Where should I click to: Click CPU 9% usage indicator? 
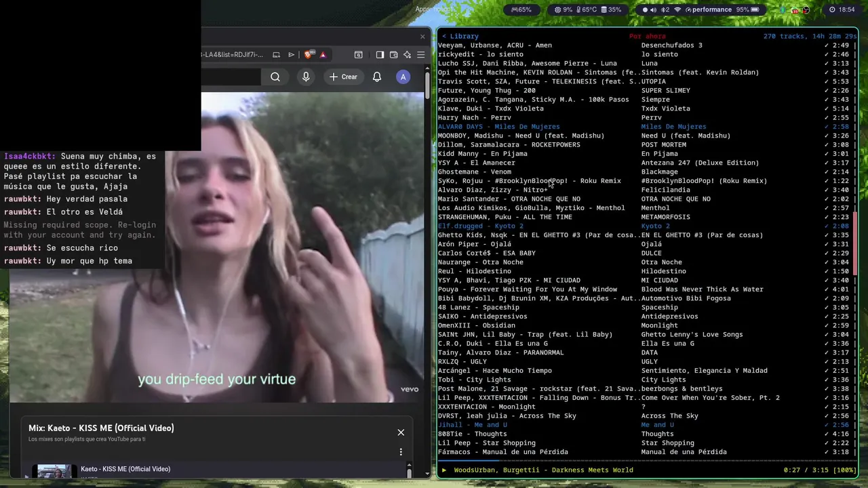(564, 9)
